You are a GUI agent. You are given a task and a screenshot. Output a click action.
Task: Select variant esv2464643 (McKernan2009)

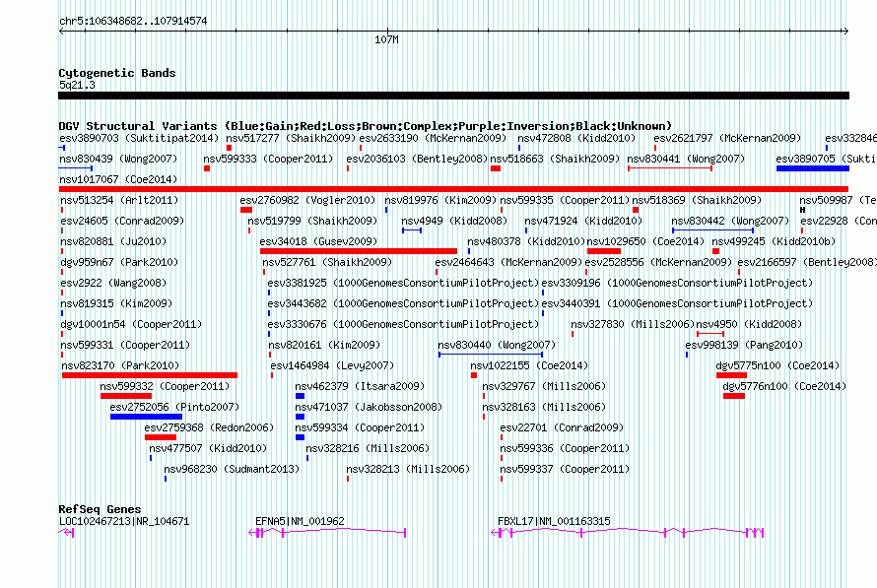click(509, 262)
